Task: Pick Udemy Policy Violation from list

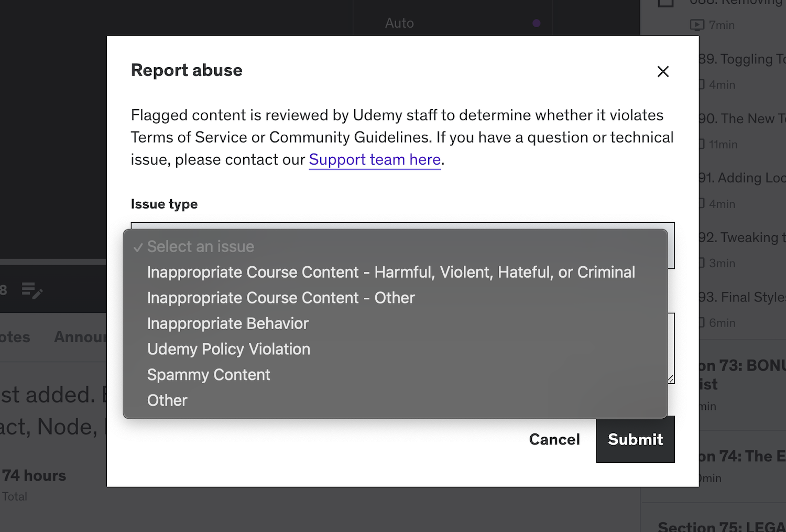Action: (x=228, y=349)
